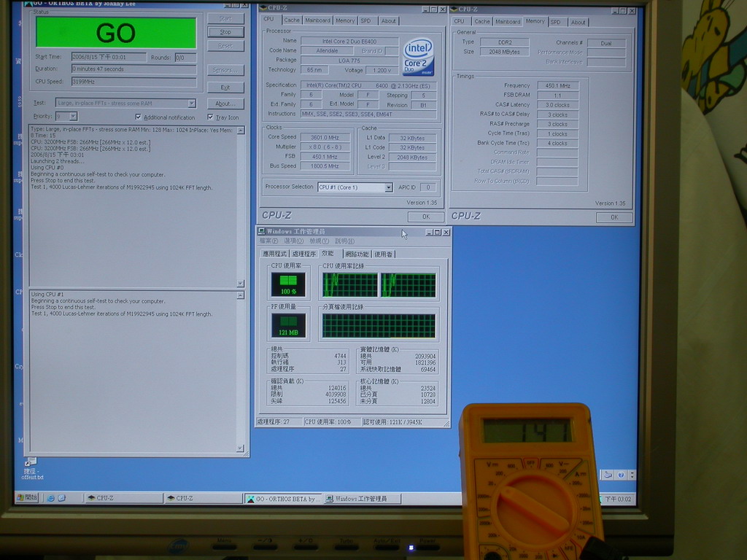747x560 pixels.
Task: Click the scroll up arrow of upper log
Action: tap(241, 130)
